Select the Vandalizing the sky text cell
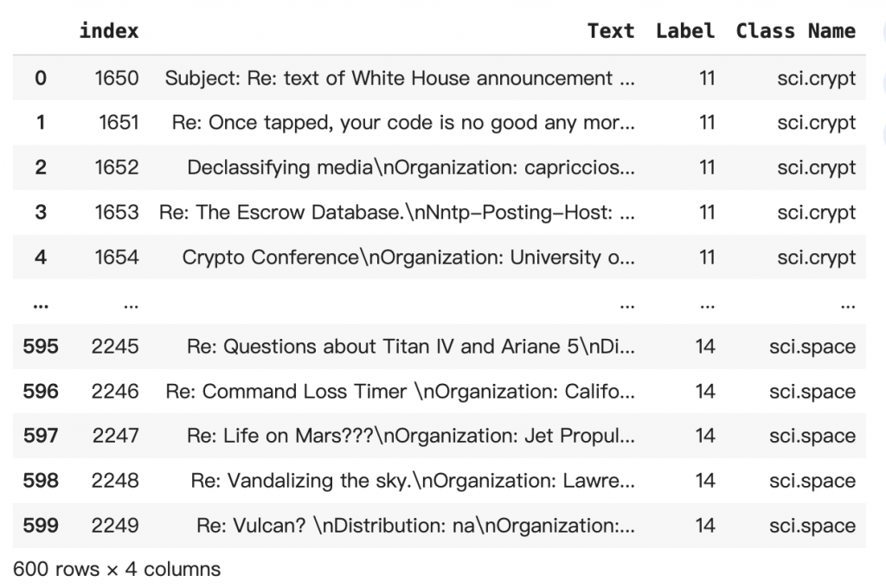 [x=413, y=481]
